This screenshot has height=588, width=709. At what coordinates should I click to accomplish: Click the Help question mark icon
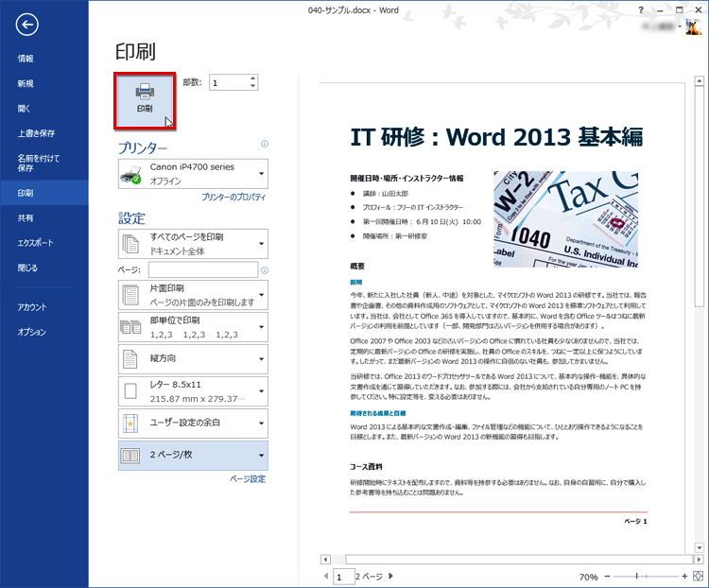(x=641, y=10)
